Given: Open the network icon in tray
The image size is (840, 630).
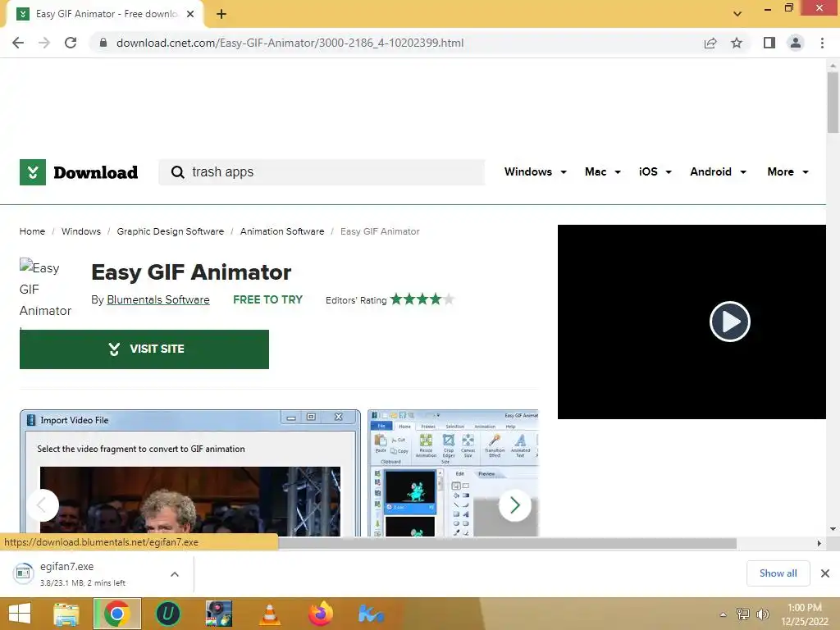Looking at the screenshot, I should [x=743, y=614].
